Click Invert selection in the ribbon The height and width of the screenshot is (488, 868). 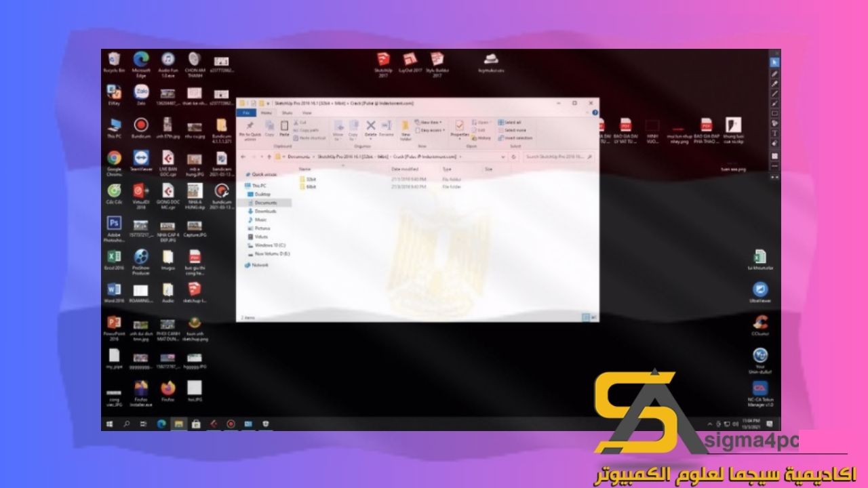(x=515, y=138)
